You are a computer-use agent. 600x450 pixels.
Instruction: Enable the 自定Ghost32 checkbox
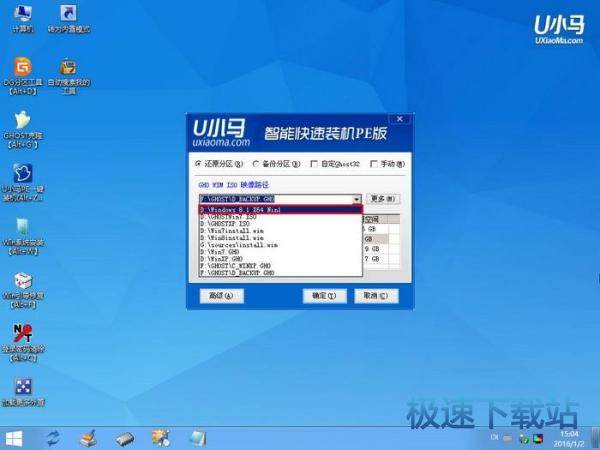tap(335, 164)
